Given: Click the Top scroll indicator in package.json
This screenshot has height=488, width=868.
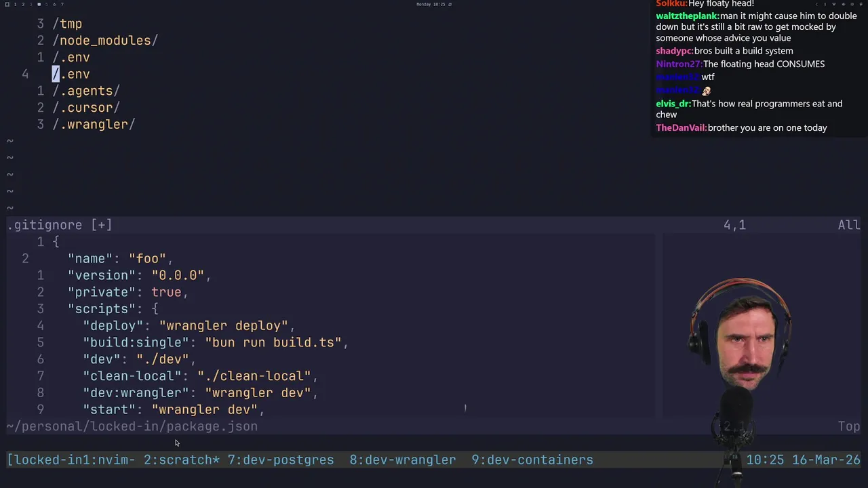Looking at the screenshot, I should (x=849, y=426).
